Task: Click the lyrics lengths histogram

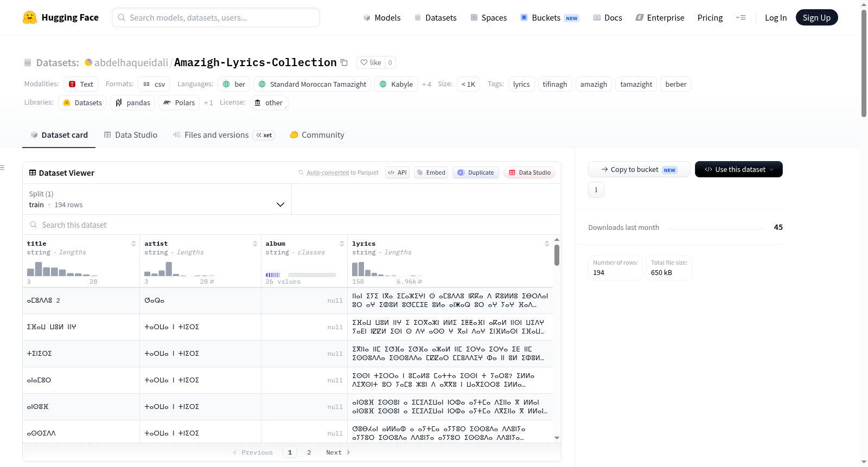Action: click(x=387, y=269)
